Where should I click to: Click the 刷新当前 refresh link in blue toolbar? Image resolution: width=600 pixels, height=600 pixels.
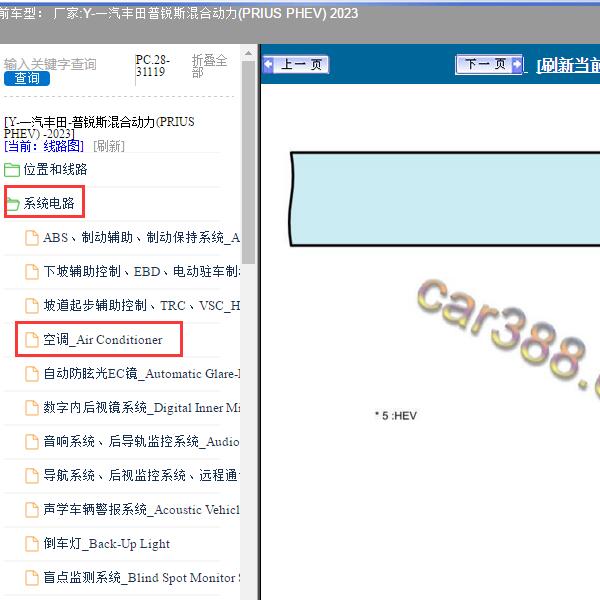pyautogui.click(x=568, y=65)
